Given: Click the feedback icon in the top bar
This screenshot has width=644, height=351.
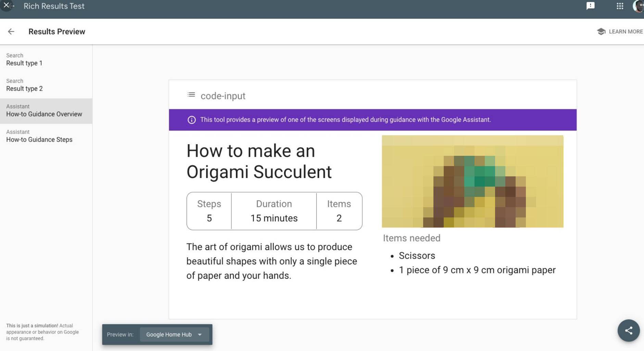Looking at the screenshot, I should (x=591, y=6).
